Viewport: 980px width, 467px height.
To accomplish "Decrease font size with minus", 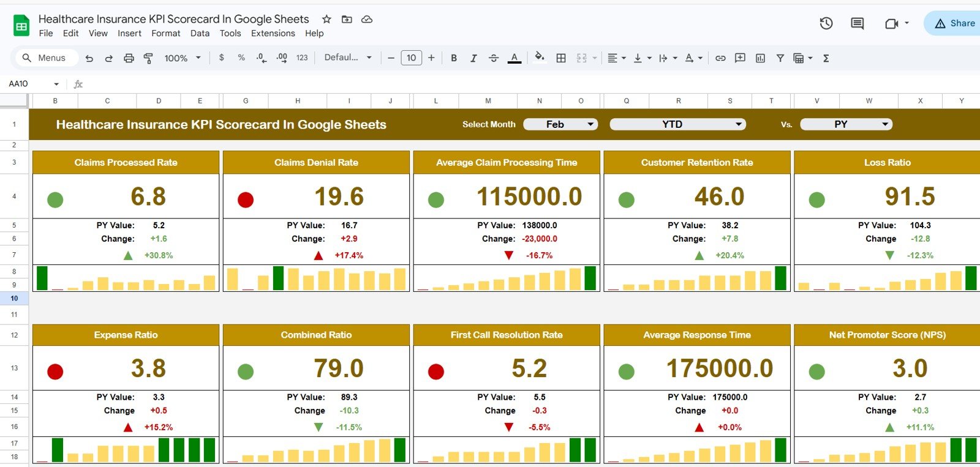I will [x=391, y=58].
